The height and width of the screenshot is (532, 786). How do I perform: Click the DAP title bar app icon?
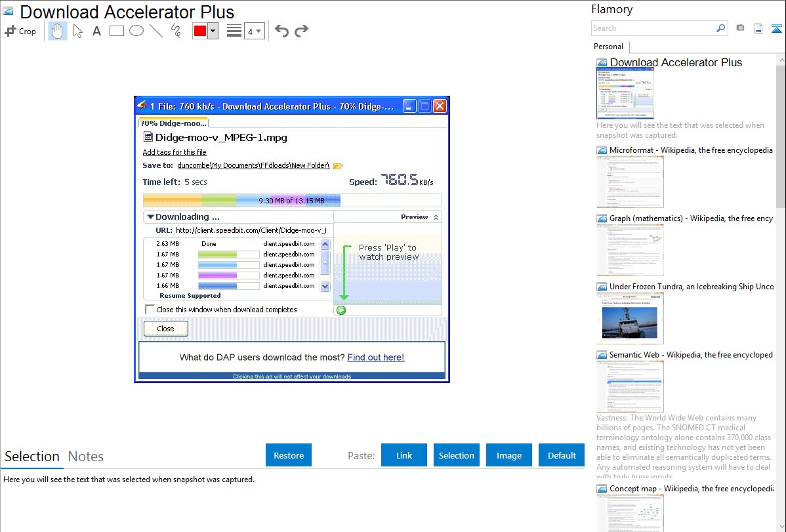[x=142, y=106]
